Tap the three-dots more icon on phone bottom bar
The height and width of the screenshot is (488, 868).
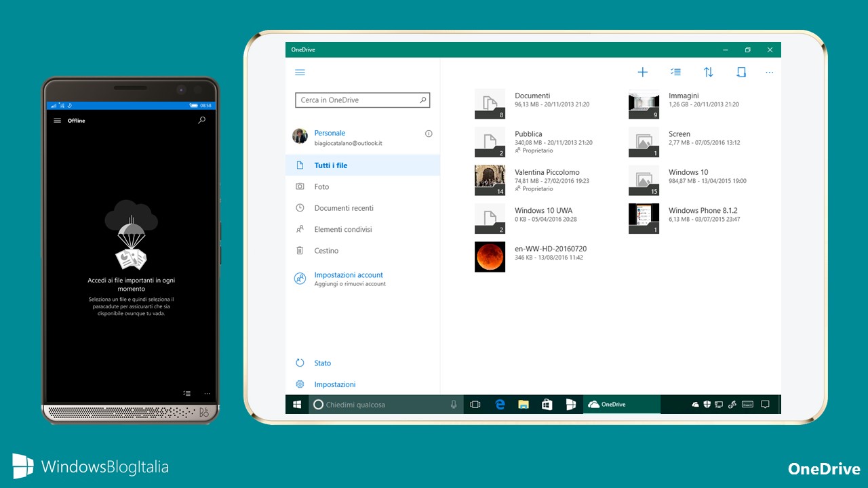(207, 393)
